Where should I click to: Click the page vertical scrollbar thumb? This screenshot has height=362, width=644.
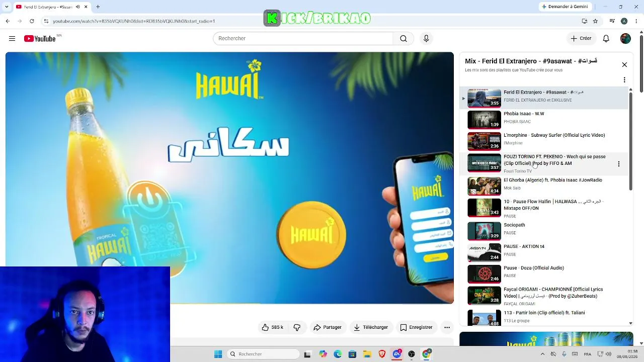pyautogui.click(x=641, y=64)
